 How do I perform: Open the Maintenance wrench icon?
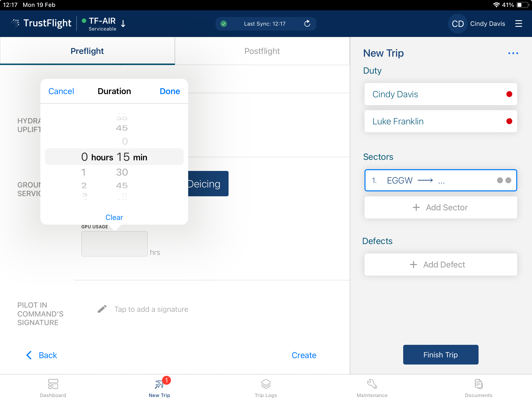(372, 384)
